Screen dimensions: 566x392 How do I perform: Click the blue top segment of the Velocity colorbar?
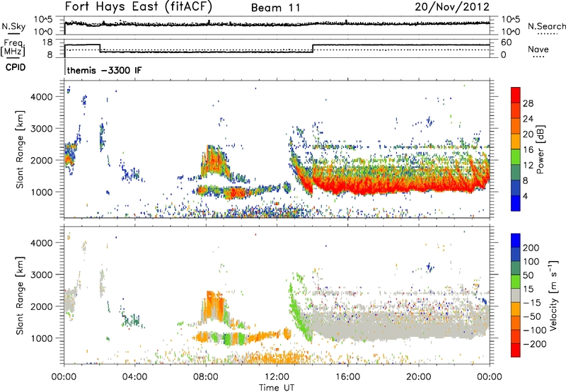tap(516, 241)
